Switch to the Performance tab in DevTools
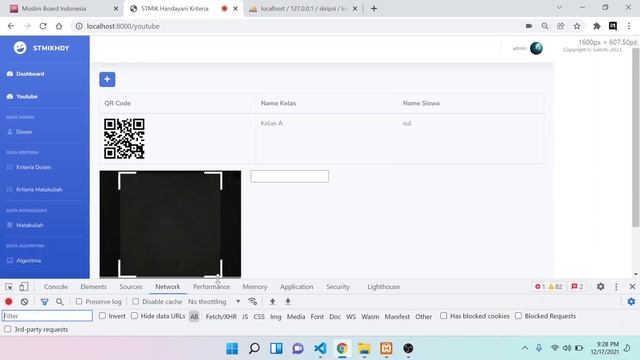The image size is (640, 360). (211, 287)
